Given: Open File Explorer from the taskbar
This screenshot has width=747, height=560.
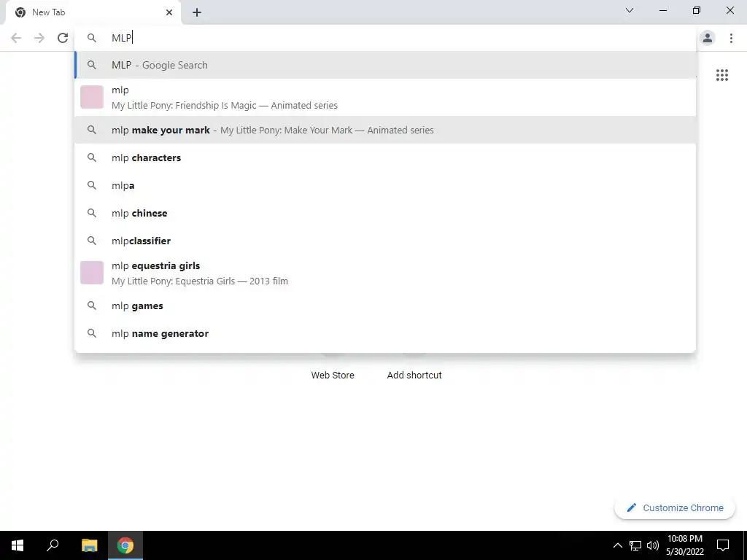Looking at the screenshot, I should 89,545.
